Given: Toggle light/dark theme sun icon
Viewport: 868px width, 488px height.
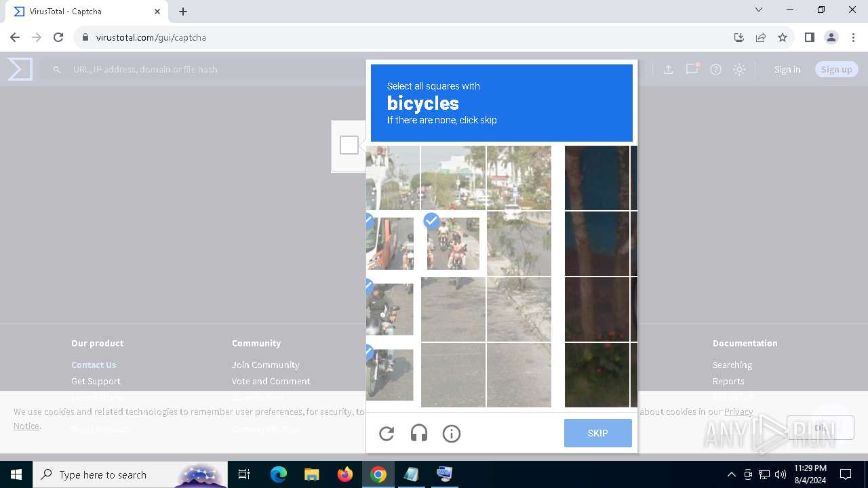Looking at the screenshot, I should point(739,69).
